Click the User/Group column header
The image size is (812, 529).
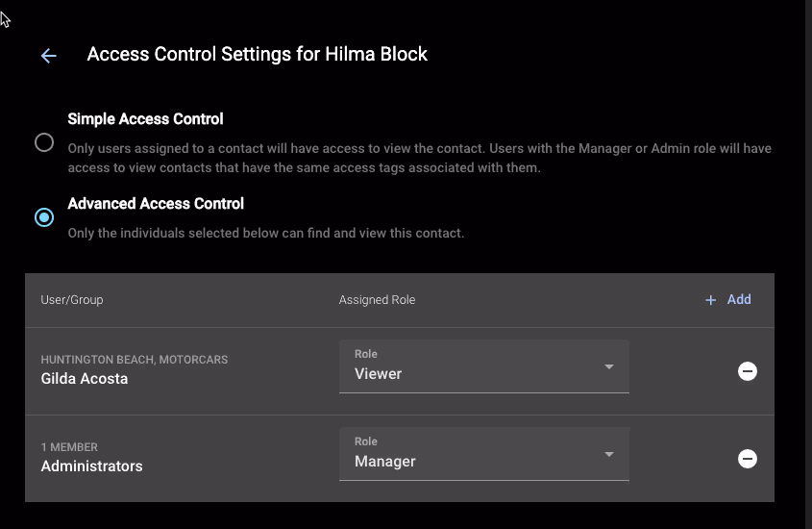72,300
